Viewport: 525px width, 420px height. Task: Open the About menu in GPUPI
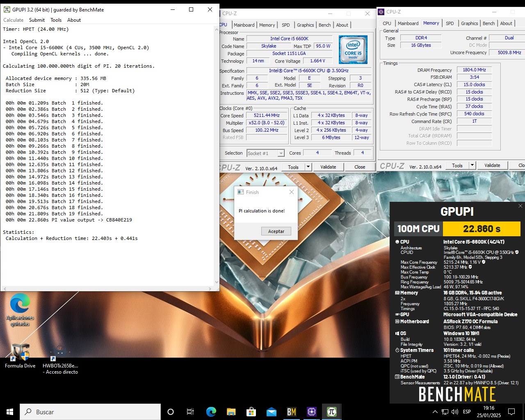click(74, 20)
